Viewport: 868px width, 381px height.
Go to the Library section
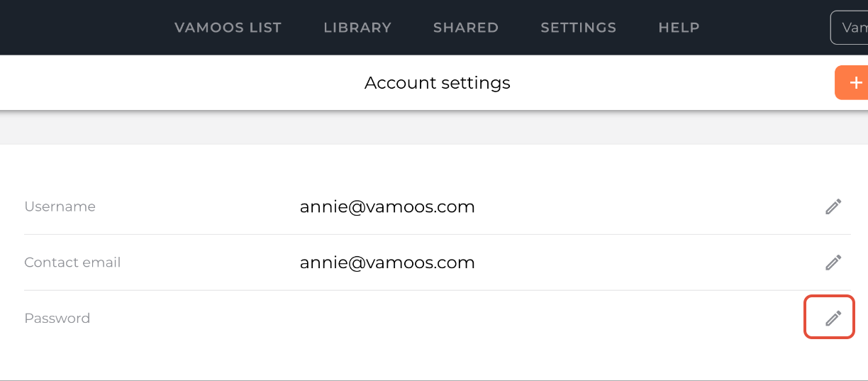(x=357, y=28)
